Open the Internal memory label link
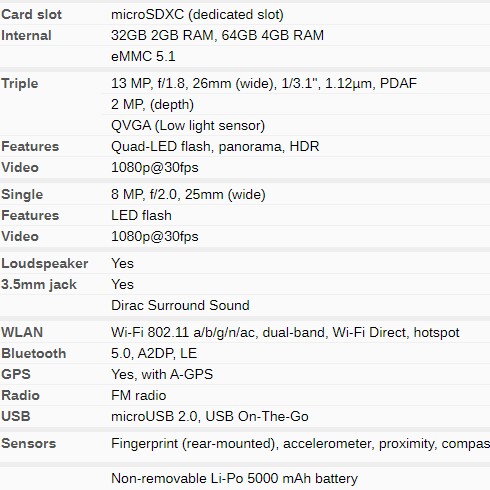Viewport: 490px width, 490px height. tap(26, 35)
